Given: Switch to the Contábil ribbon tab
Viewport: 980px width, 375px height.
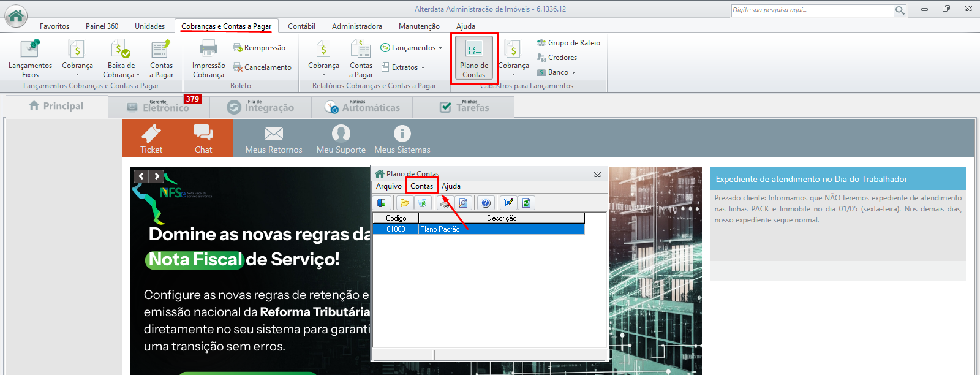Looking at the screenshot, I should click(302, 26).
